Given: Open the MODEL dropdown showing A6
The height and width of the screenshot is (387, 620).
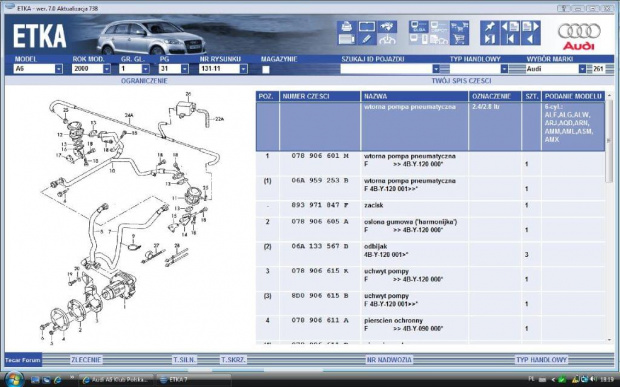Looking at the screenshot, I should (38, 69).
